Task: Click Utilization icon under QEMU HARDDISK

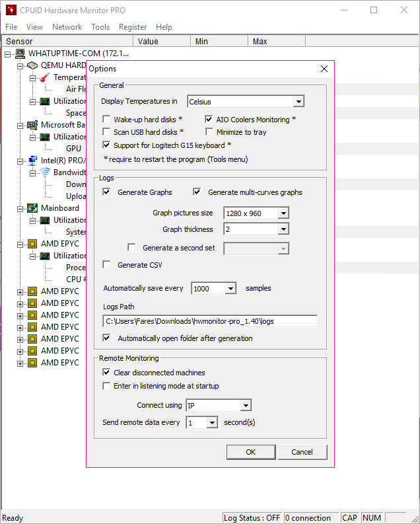Action: (x=45, y=101)
